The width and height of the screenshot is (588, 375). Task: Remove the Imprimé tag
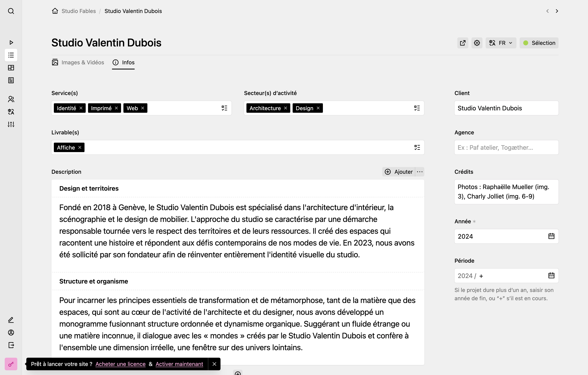(x=117, y=108)
